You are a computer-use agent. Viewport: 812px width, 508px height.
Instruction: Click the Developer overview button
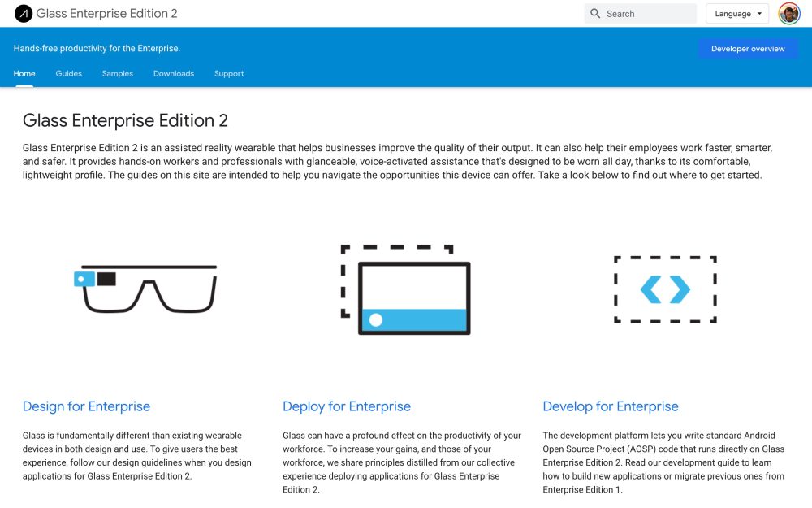tap(748, 49)
